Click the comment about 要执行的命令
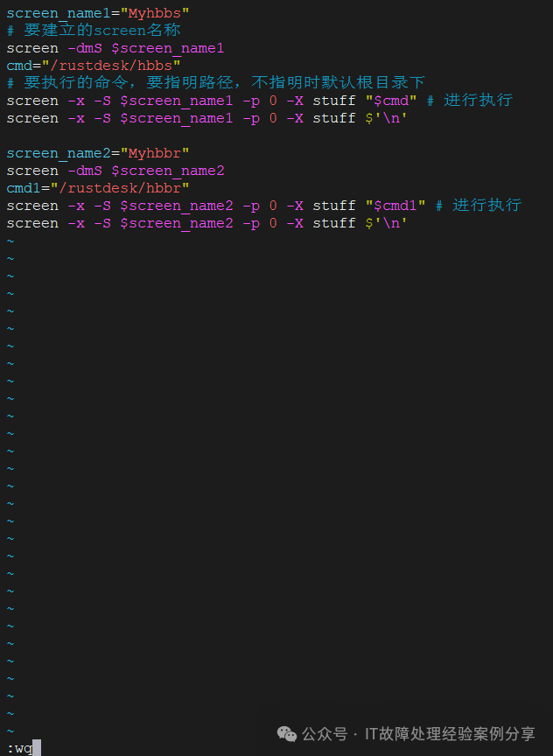 215,83
